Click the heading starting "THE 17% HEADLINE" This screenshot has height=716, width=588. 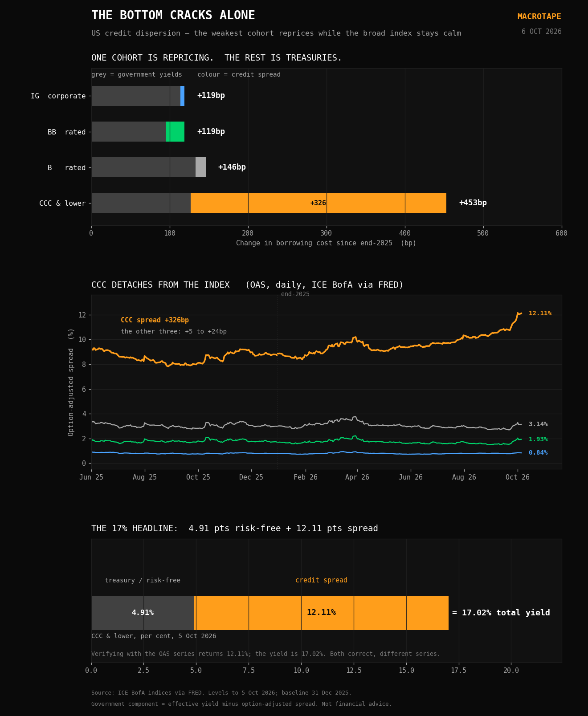point(235,529)
